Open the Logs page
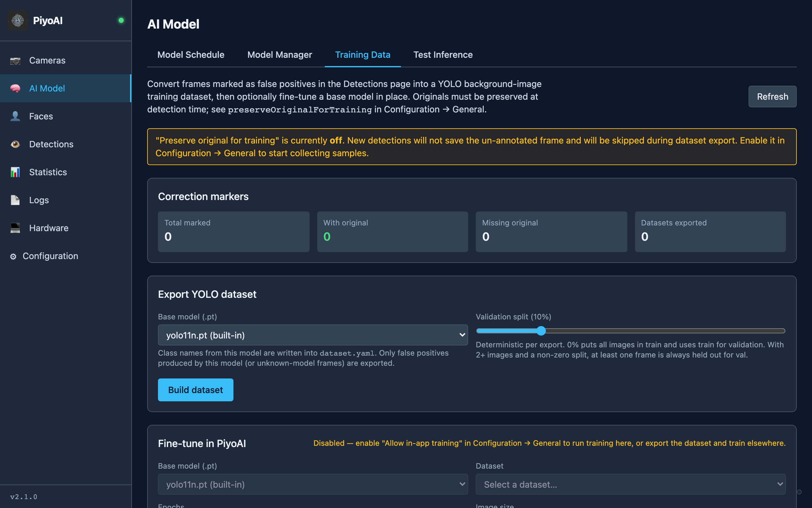Screen dimensions: 812x508 tap(66, 200)
